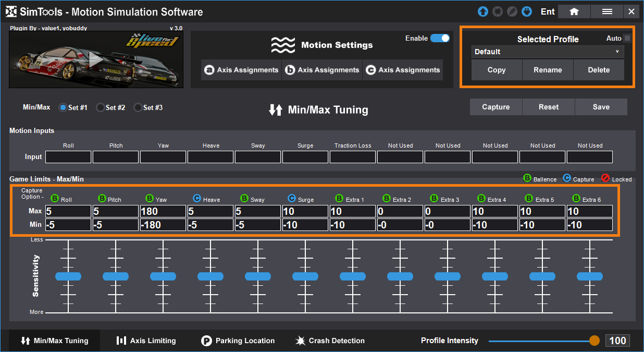Open the hamburger menu in title bar

click(606, 11)
